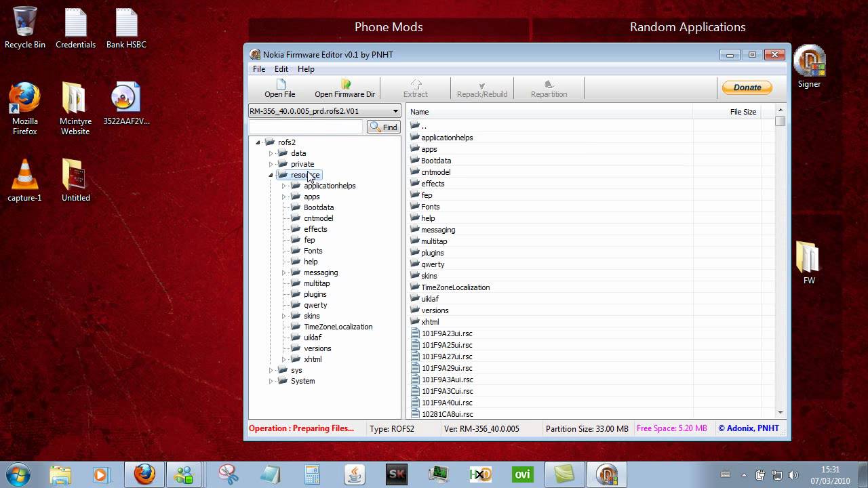Viewport: 868px width, 488px height.
Task: Click the file list scrollbar thumb
Action: [x=781, y=121]
